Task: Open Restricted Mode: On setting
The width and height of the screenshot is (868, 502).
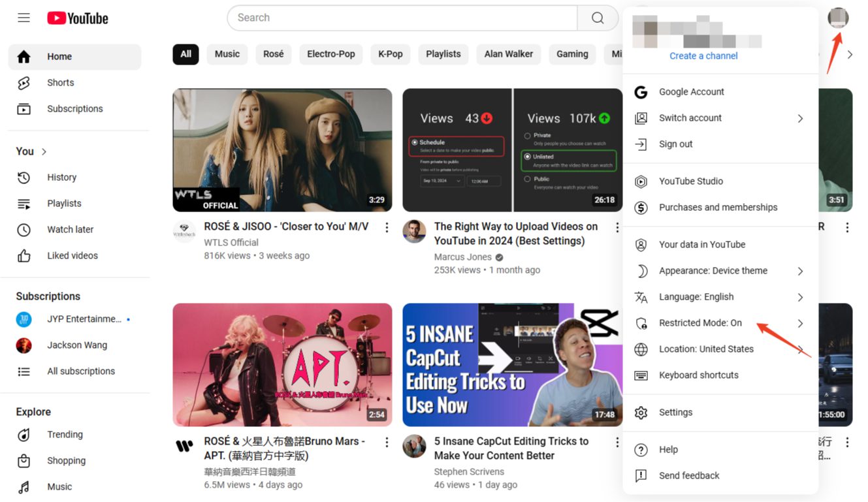Action: (720, 323)
